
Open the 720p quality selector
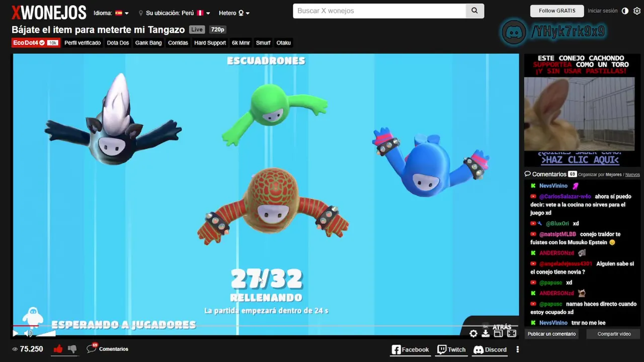(x=217, y=30)
